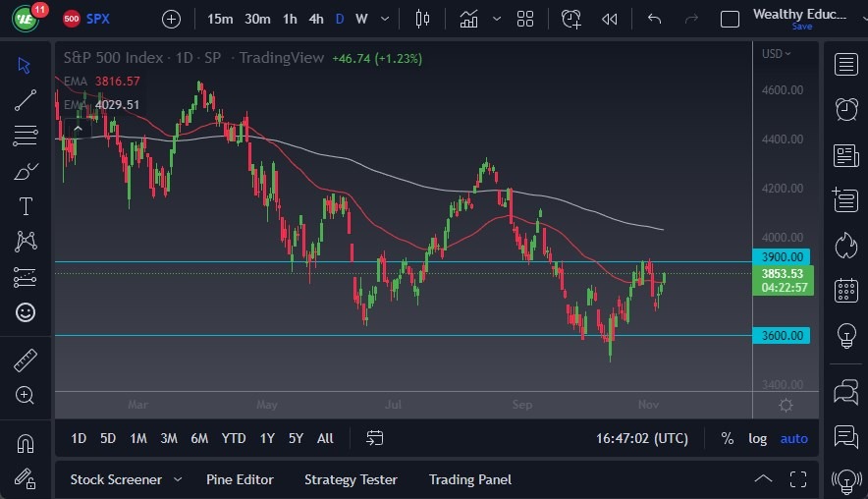The height and width of the screenshot is (499, 868).
Task: Set date range to 6M
Action: 199,439
